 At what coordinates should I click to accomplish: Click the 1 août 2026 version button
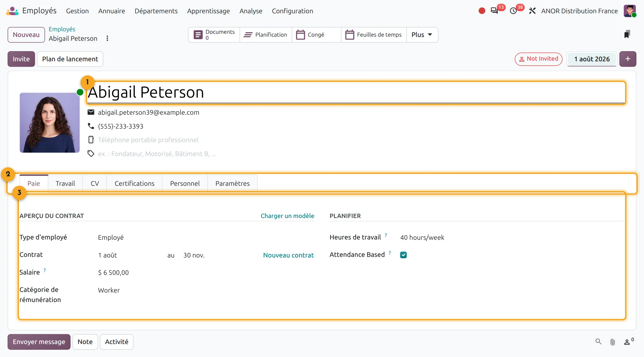[592, 59]
